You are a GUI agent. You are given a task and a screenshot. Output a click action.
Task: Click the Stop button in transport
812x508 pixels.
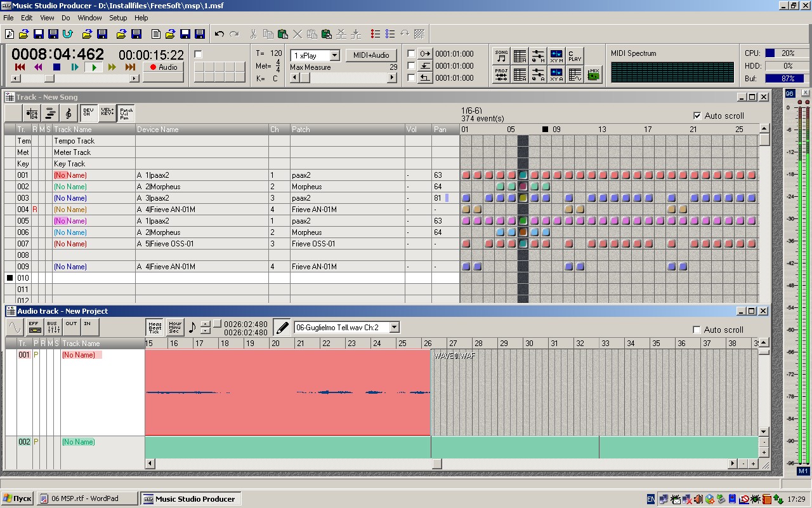pos(56,67)
